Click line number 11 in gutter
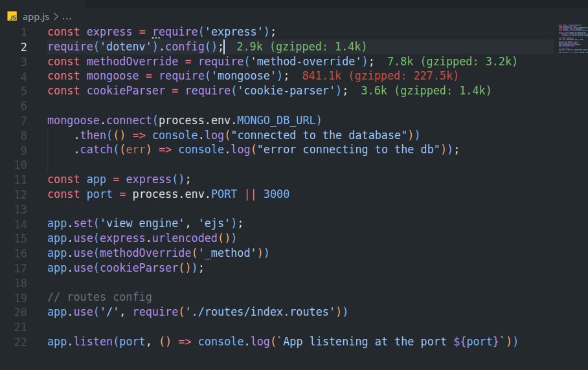This screenshot has width=588, height=370. (21, 179)
